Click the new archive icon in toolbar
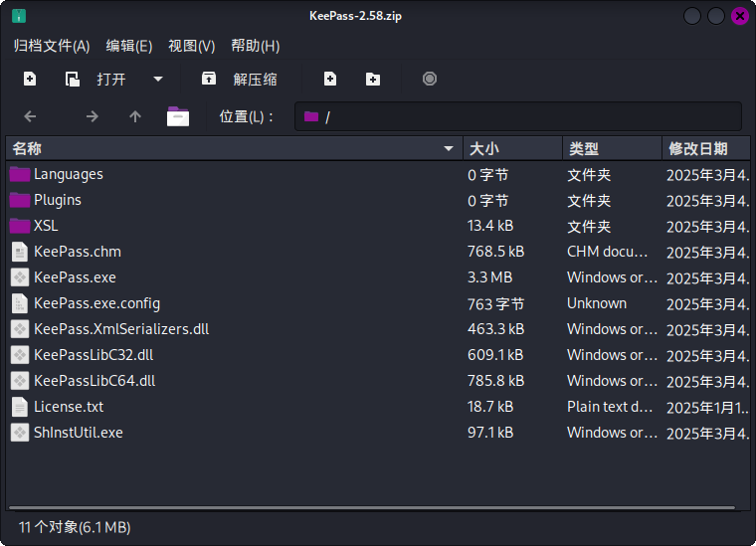Viewport: 756px width, 546px height. (30, 79)
